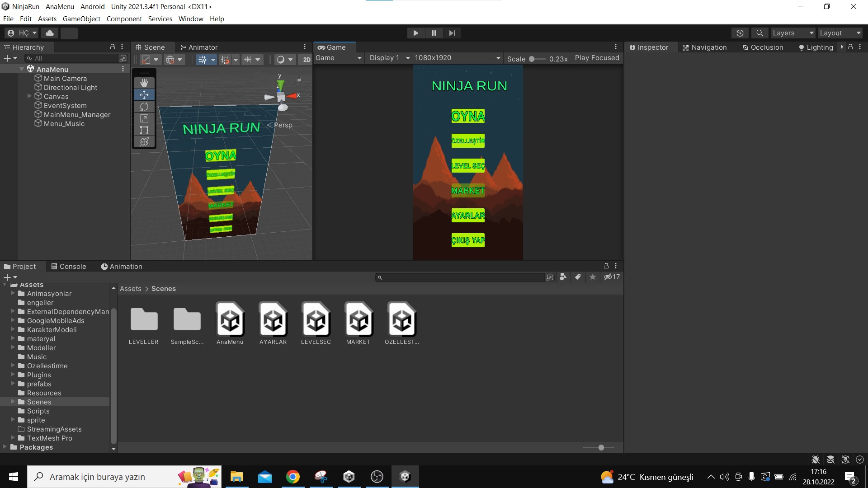Viewport: 868px width, 488px height.
Task: Filter favorites with the star icon
Action: (593, 277)
